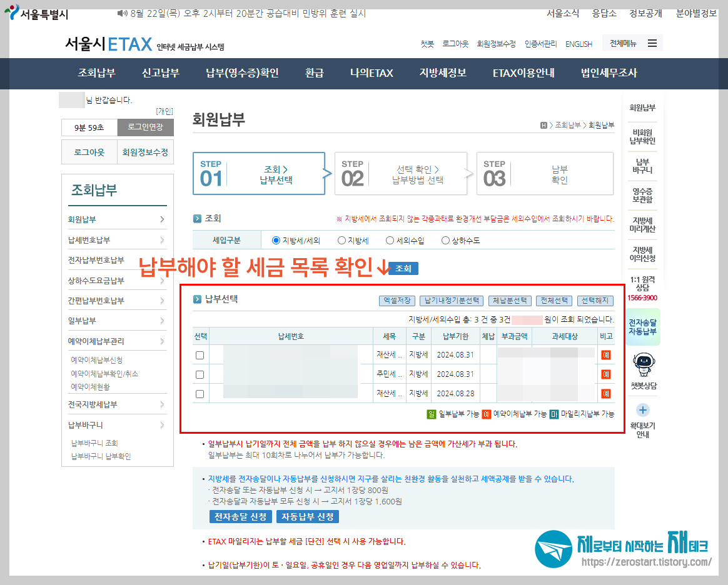Click the 예 badge in the 2024.08.28 row
The height and width of the screenshot is (585, 728).
[x=606, y=394]
